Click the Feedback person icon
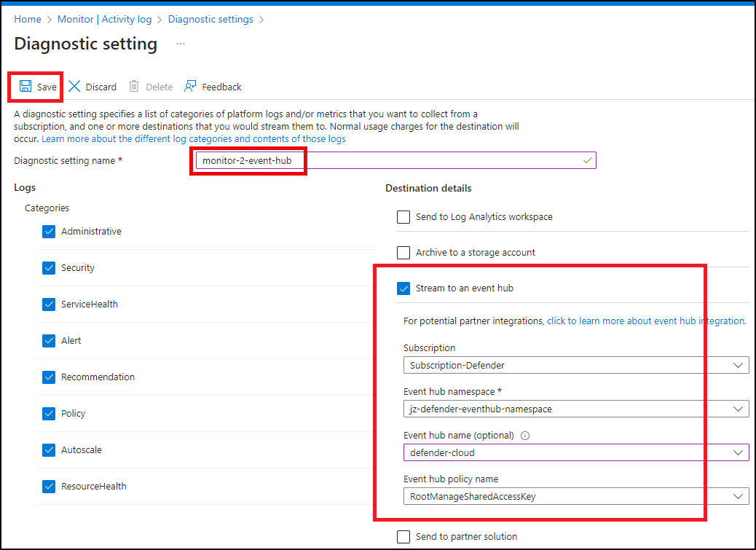756x550 pixels. click(190, 87)
